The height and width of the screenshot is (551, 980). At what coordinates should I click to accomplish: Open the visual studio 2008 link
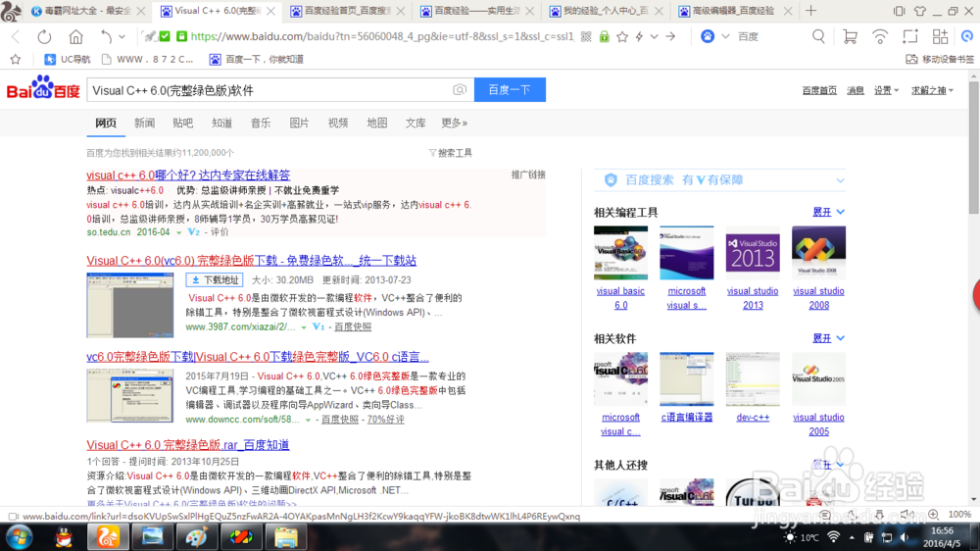pos(818,298)
